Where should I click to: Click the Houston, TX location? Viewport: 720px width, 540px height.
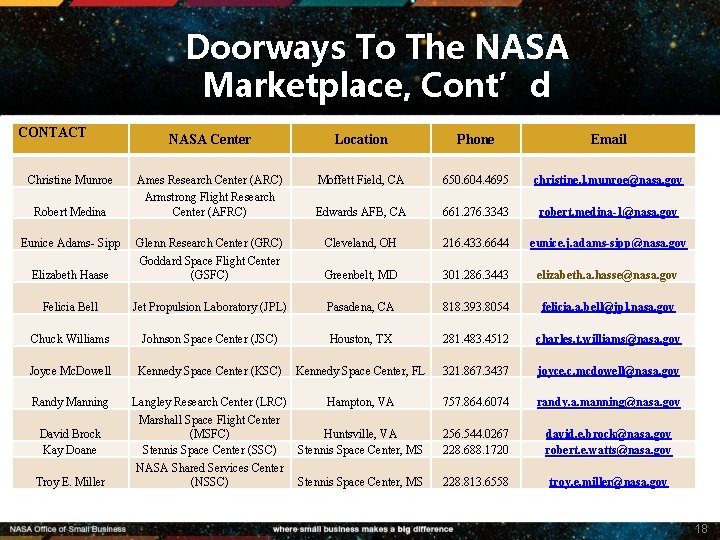361,339
